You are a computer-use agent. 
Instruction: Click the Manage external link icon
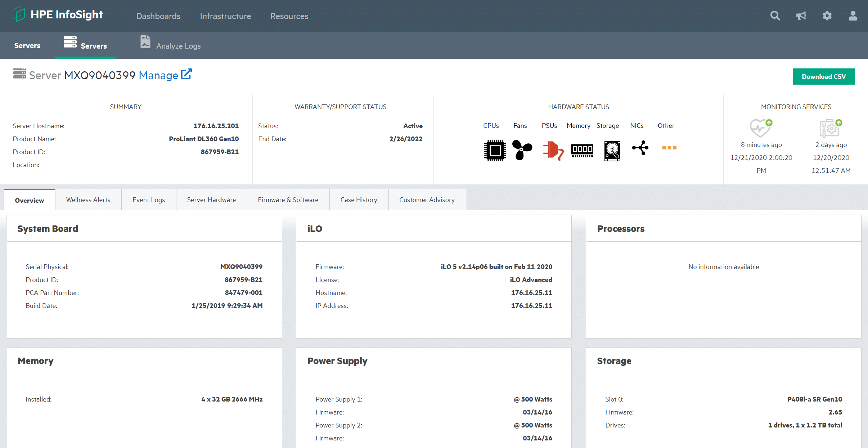coord(186,74)
